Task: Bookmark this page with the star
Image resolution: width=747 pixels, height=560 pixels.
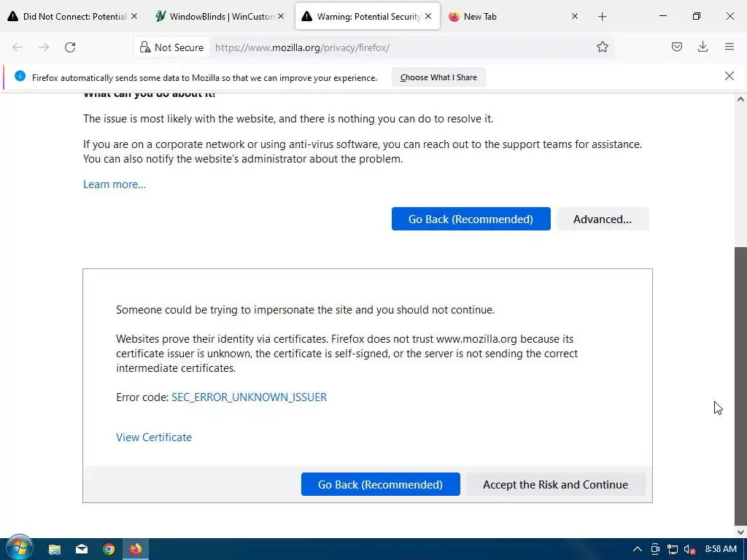Action: [602, 47]
